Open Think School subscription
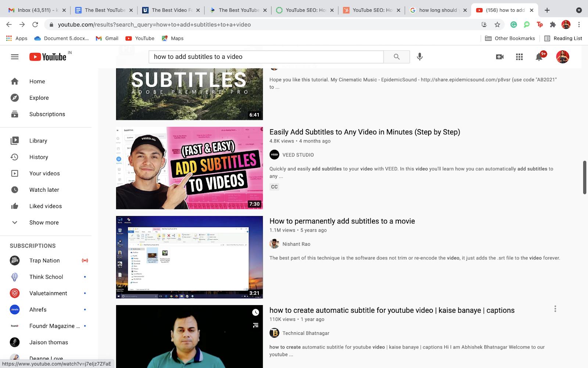Image resolution: width=588 pixels, height=368 pixels. (46, 277)
